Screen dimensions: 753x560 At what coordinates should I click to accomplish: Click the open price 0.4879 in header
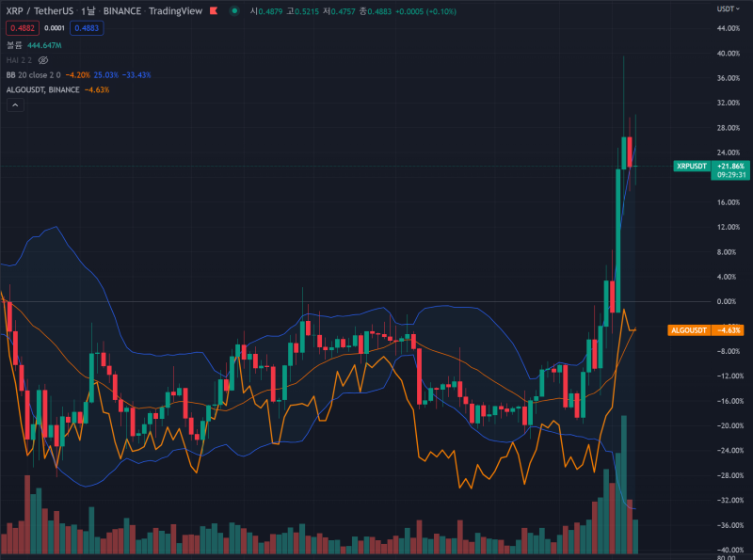point(270,11)
